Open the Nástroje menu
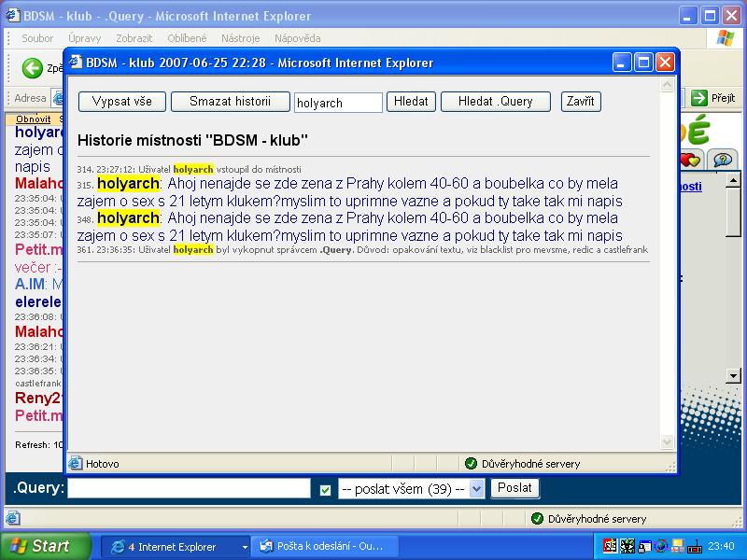This screenshot has height=560, width=747. [240, 38]
